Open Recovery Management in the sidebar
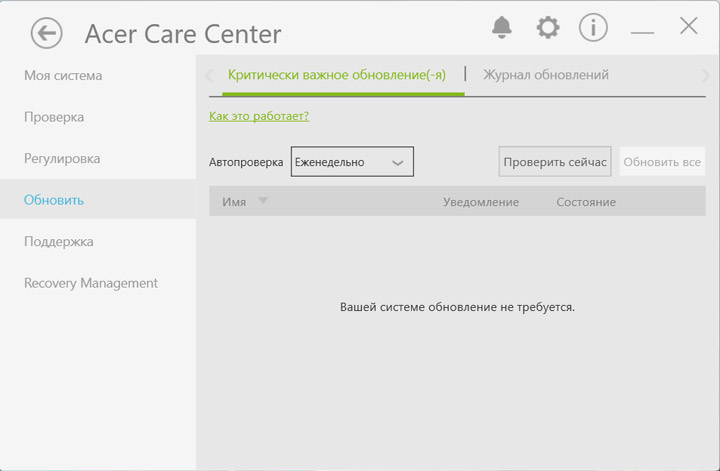 pos(91,283)
